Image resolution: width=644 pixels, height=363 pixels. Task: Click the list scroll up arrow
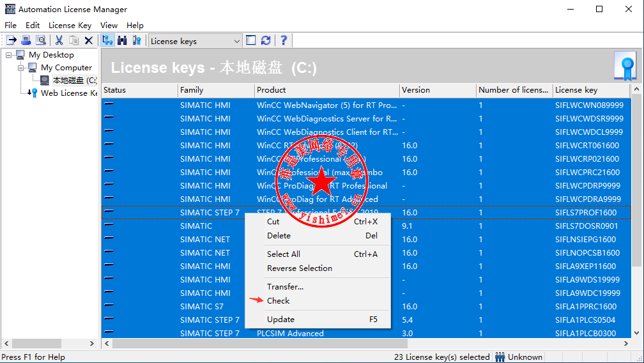tap(636, 89)
